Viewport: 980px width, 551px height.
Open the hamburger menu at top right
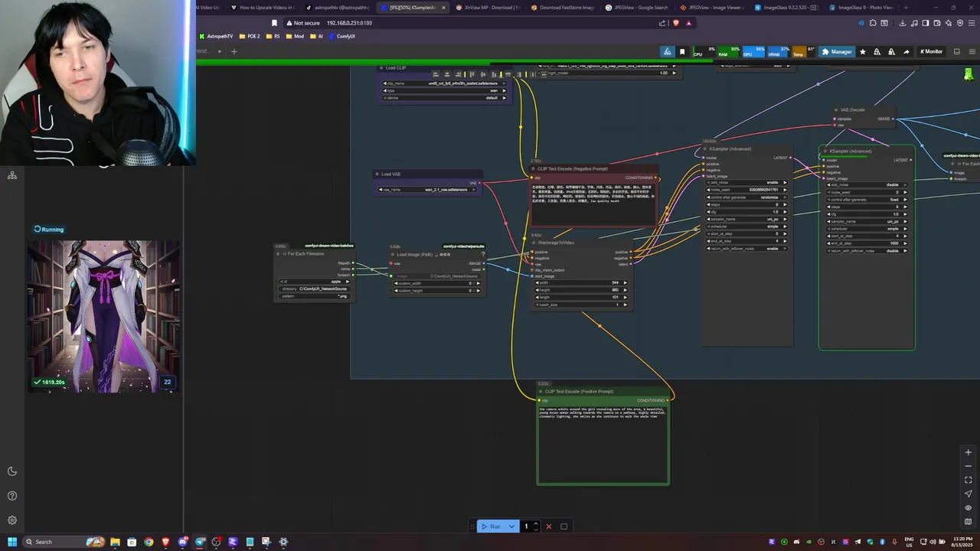click(972, 52)
